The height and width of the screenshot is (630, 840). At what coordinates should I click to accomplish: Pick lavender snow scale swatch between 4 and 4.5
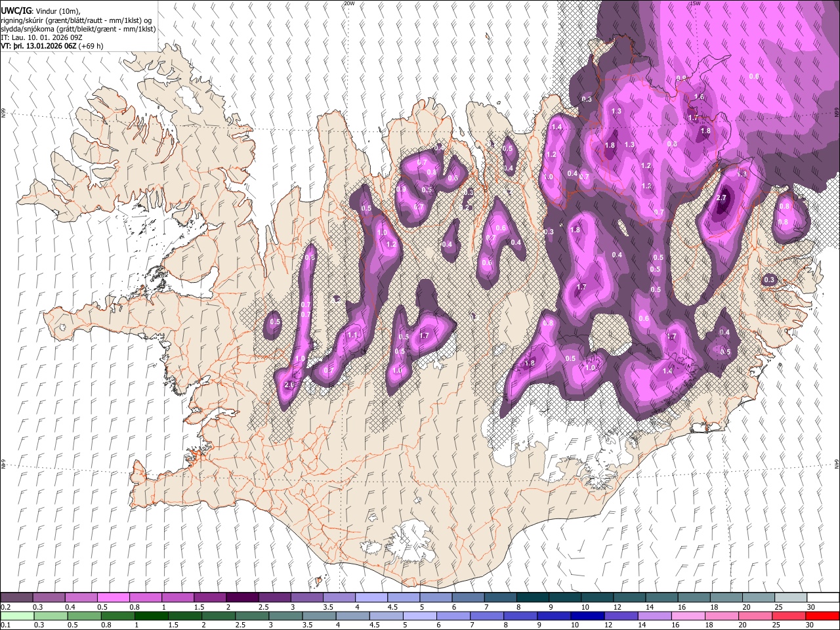click(371, 597)
